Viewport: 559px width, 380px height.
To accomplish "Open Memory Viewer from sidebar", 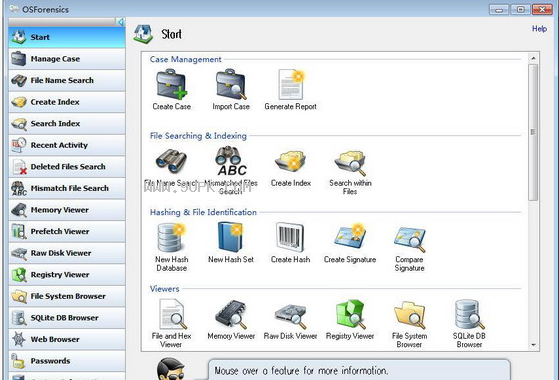I will coord(67,210).
